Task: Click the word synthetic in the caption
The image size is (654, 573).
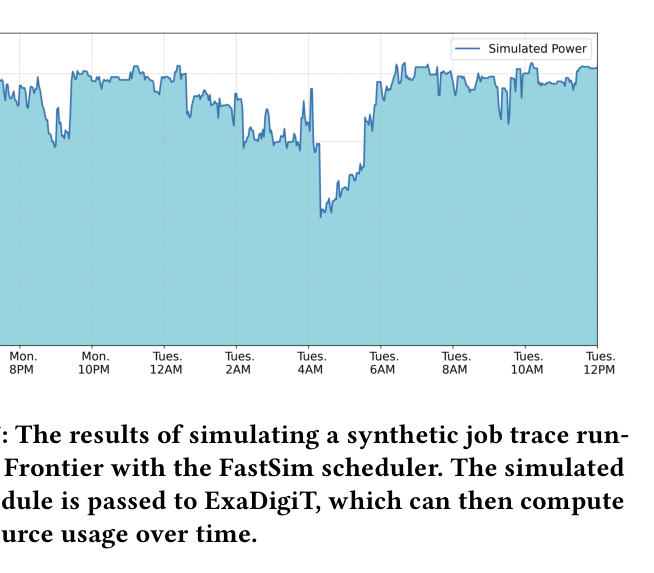Action: pos(401,436)
